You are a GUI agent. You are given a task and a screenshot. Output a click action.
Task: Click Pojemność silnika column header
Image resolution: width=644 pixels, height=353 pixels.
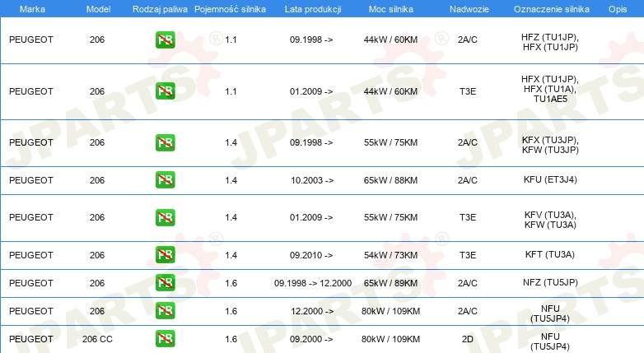pos(230,9)
